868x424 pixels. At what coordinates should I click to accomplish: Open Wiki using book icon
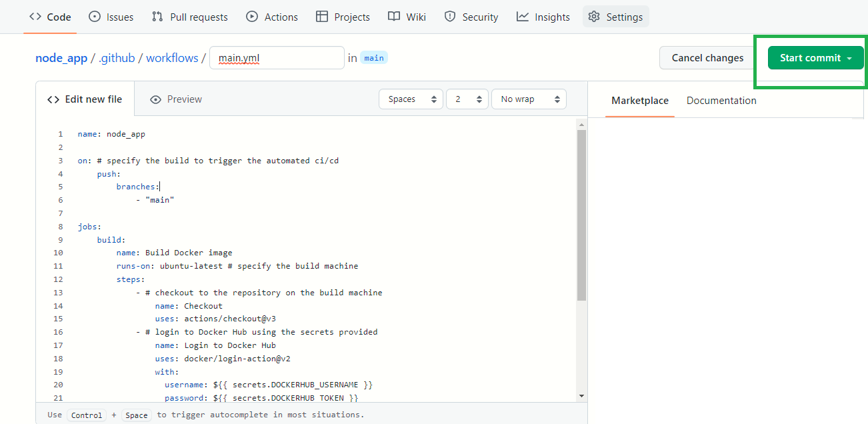(x=394, y=17)
